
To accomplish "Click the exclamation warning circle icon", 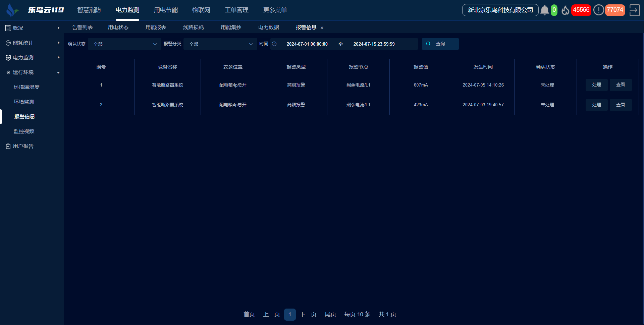I will pyautogui.click(x=598, y=10).
